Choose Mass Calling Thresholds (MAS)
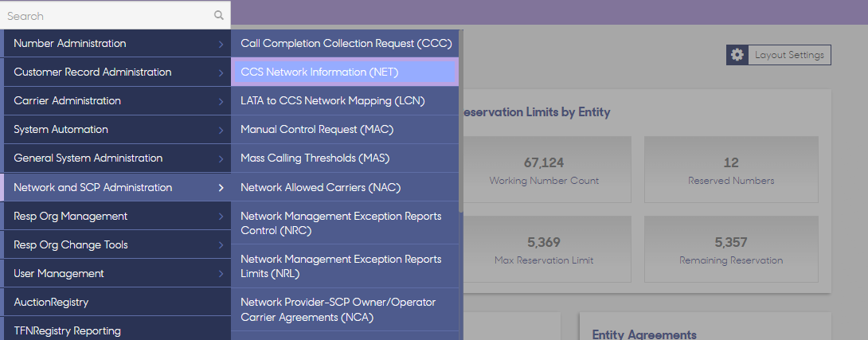868x340 pixels. pyautogui.click(x=345, y=158)
